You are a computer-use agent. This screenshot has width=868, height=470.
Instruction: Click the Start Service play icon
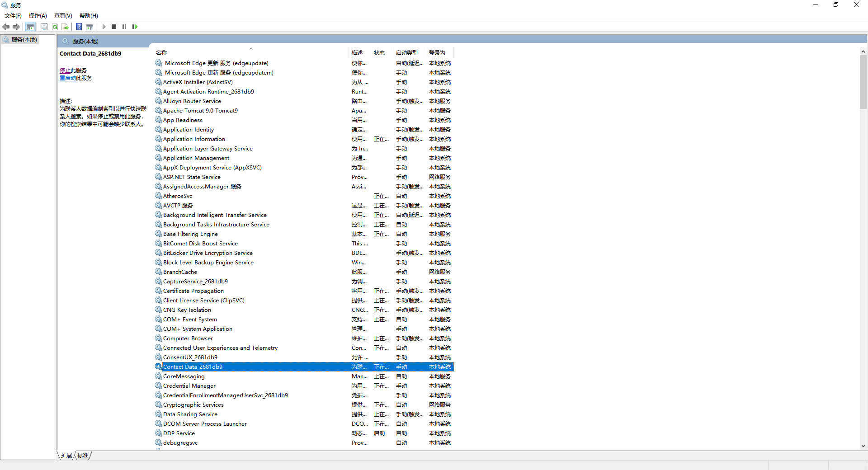[104, 27]
